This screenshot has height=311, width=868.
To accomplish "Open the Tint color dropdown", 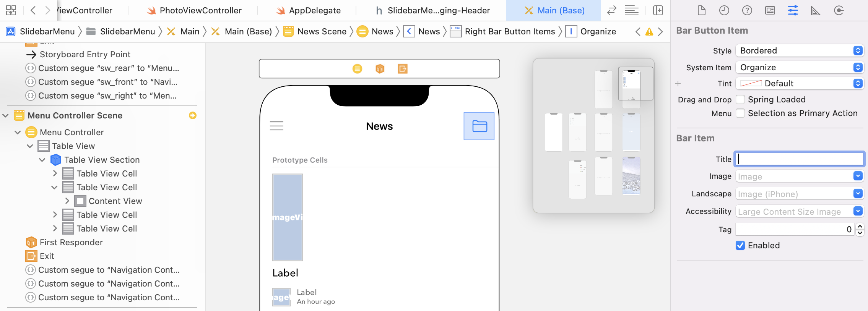I will (799, 84).
